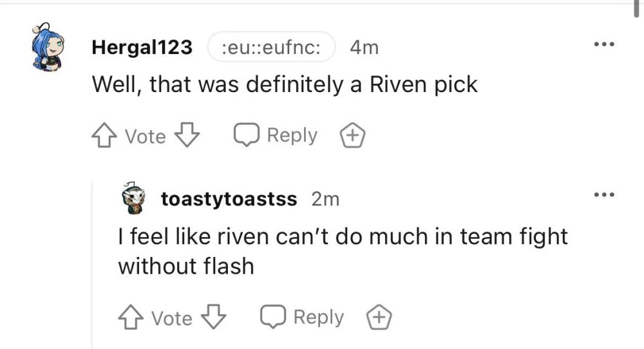Click the 2m timestamp on toastytoastss's reply

coord(325,200)
